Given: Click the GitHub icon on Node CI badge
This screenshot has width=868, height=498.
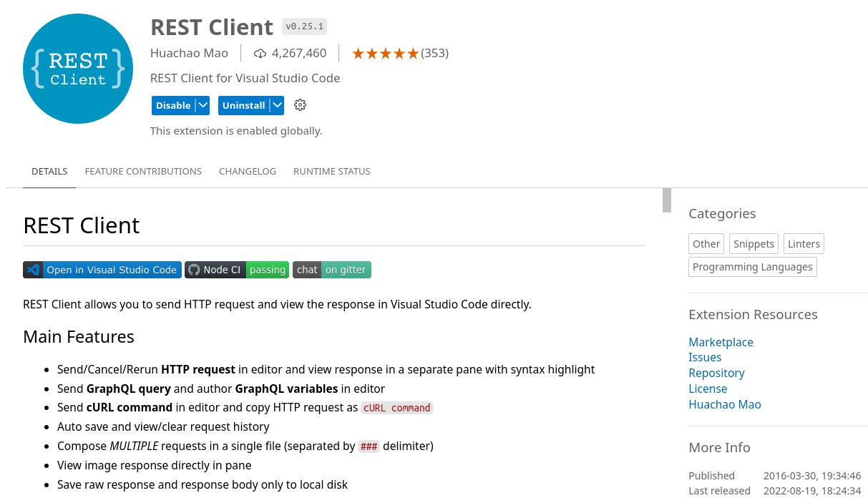Looking at the screenshot, I should pyautogui.click(x=194, y=270).
